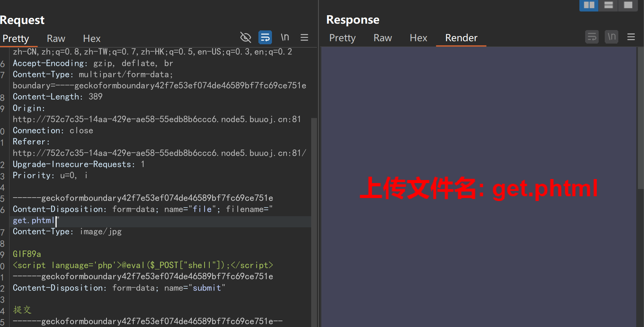The image size is (644, 327).
Task: Enable word wrap in the Response panel
Action: pyautogui.click(x=592, y=37)
